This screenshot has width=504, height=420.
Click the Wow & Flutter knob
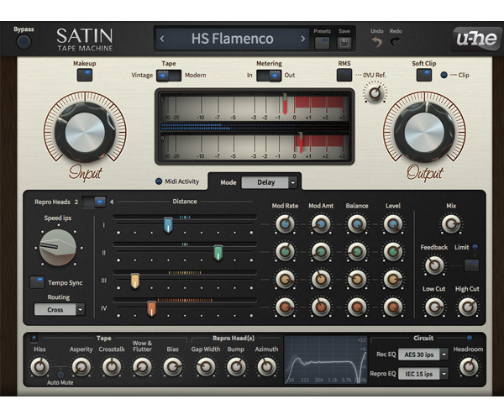point(142,367)
